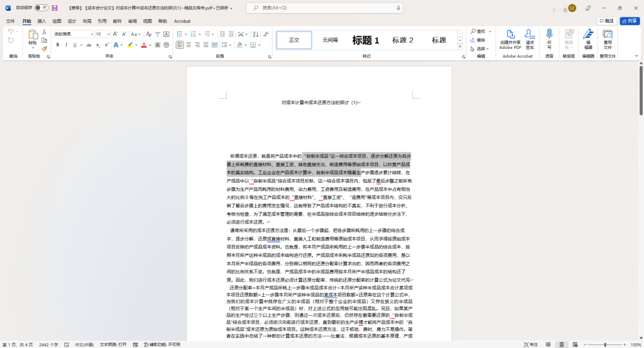This screenshot has height=348, width=644.
Task: Show paragraph marks icon
Action: [266, 34]
